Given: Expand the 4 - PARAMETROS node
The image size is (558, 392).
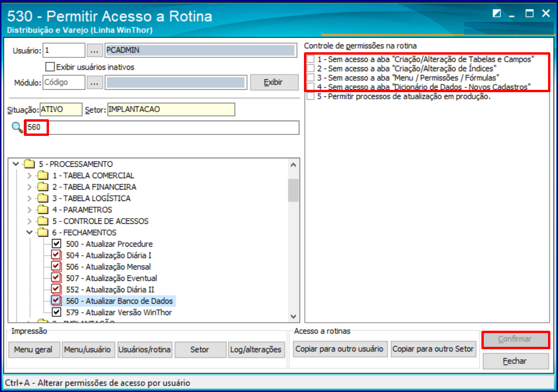Looking at the screenshot, I should (x=29, y=210).
